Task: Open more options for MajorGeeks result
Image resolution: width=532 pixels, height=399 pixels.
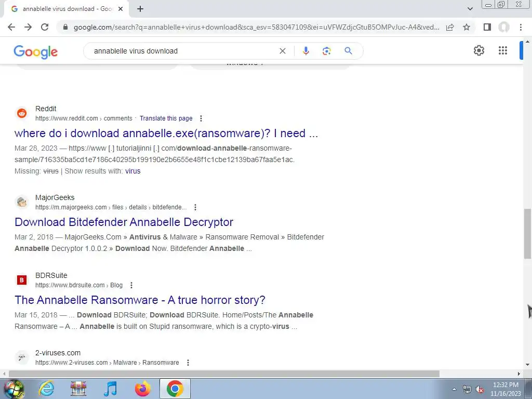Action: click(195, 207)
